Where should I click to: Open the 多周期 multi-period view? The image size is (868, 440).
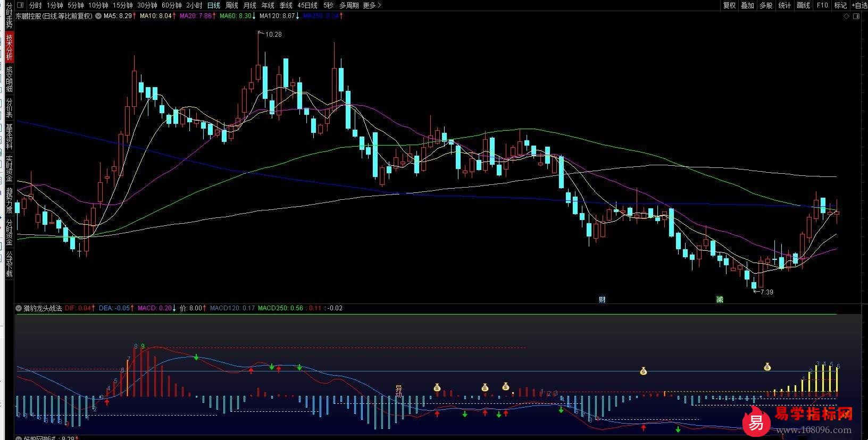click(x=349, y=5)
